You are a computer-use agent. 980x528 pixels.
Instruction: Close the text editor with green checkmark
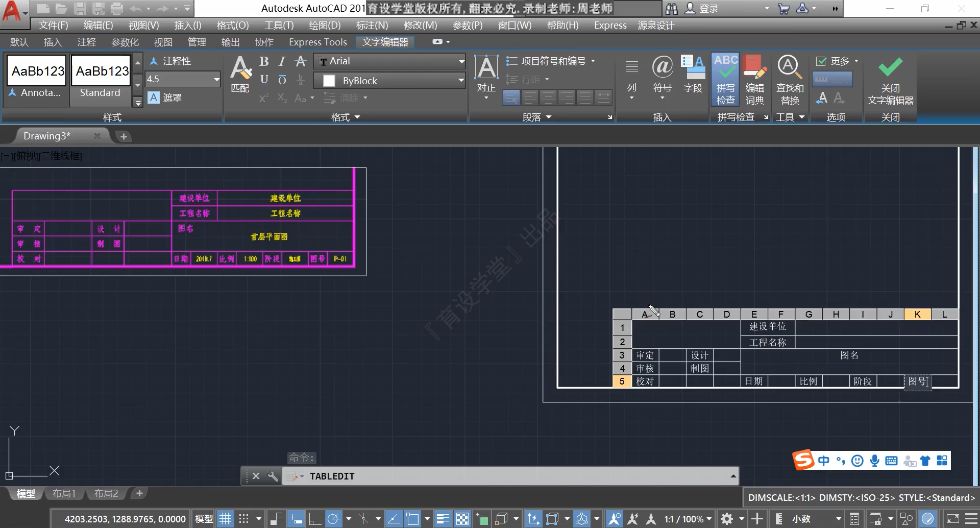890,80
